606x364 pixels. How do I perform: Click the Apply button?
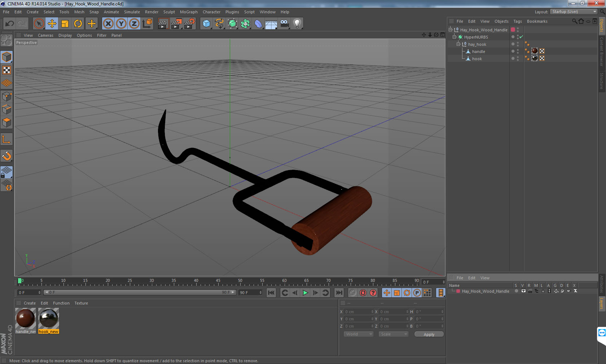coord(429,334)
